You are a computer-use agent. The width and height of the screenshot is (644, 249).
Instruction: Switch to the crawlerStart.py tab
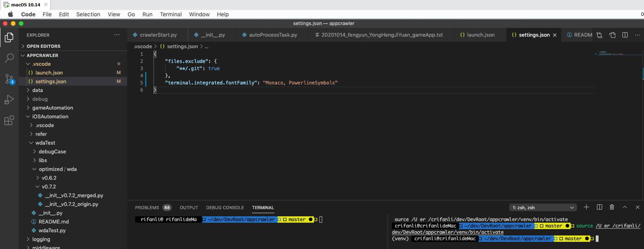158,35
